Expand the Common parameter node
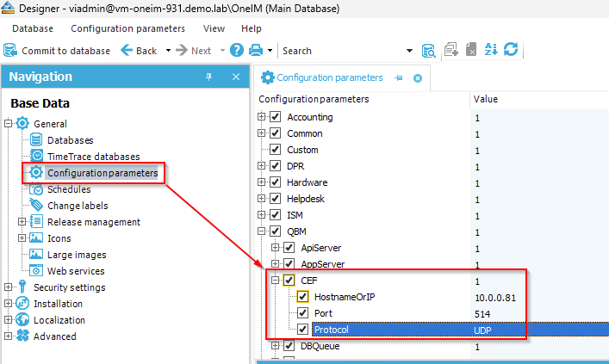Image resolution: width=609 pixels, height=364 pixels. tap(261, 133)
